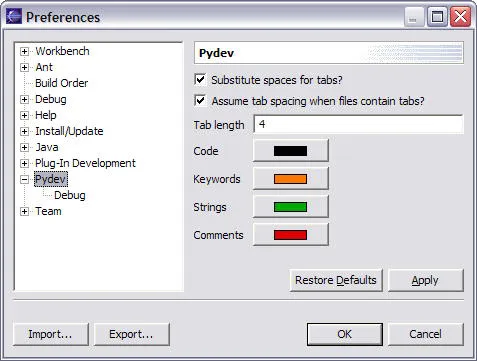Expand the Team tree node
This screenshot has height=361, width=477.
pos(24,211)
